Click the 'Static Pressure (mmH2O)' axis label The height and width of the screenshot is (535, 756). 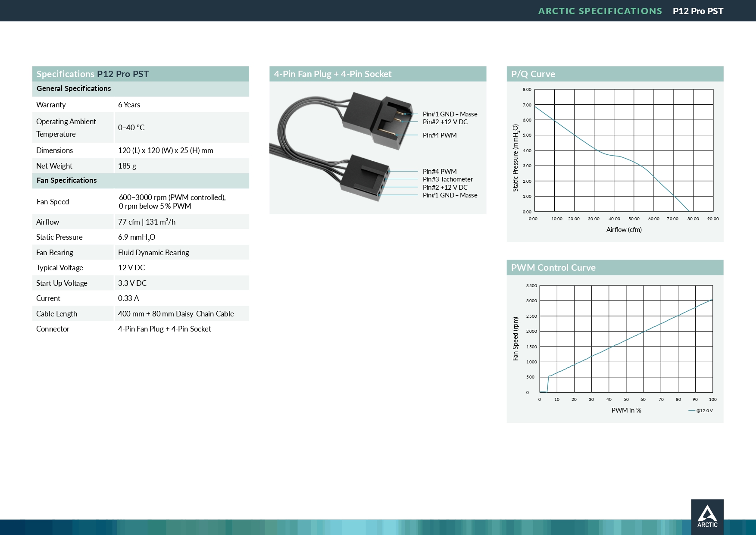point(515,158)
